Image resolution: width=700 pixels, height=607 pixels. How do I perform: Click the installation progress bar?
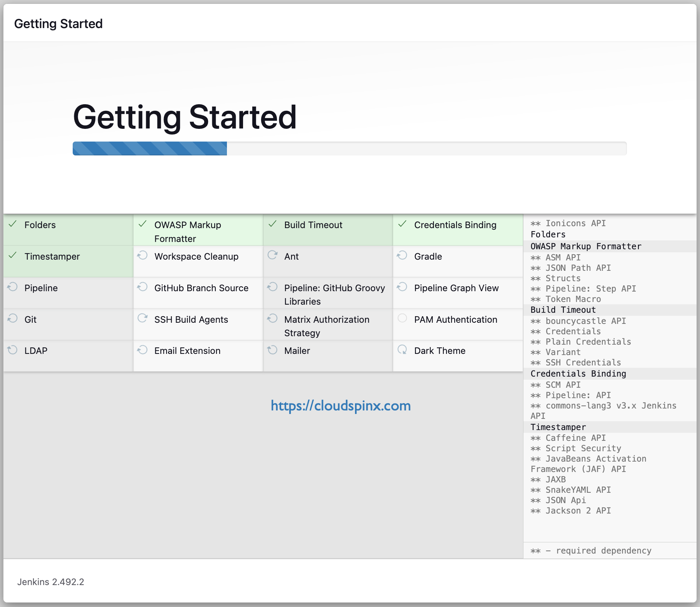pos(349,148)
